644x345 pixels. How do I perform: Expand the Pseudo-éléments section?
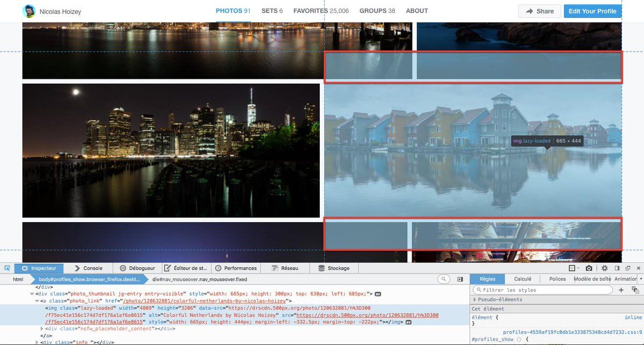click(x=474, y=299)
